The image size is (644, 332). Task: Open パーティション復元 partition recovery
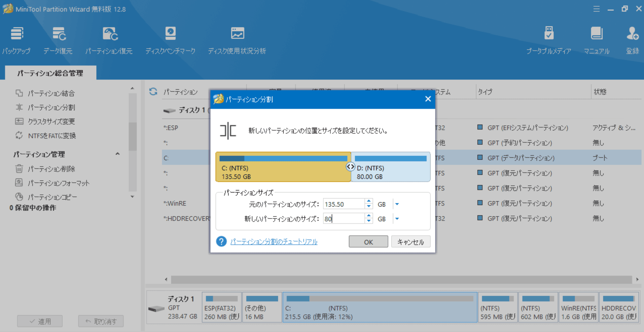tap(109, 41)
